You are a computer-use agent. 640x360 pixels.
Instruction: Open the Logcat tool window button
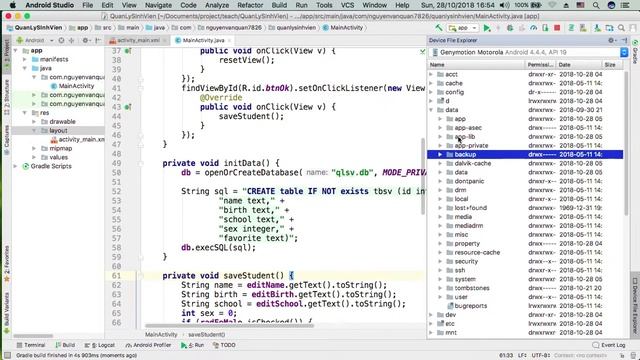coord(100,345)
